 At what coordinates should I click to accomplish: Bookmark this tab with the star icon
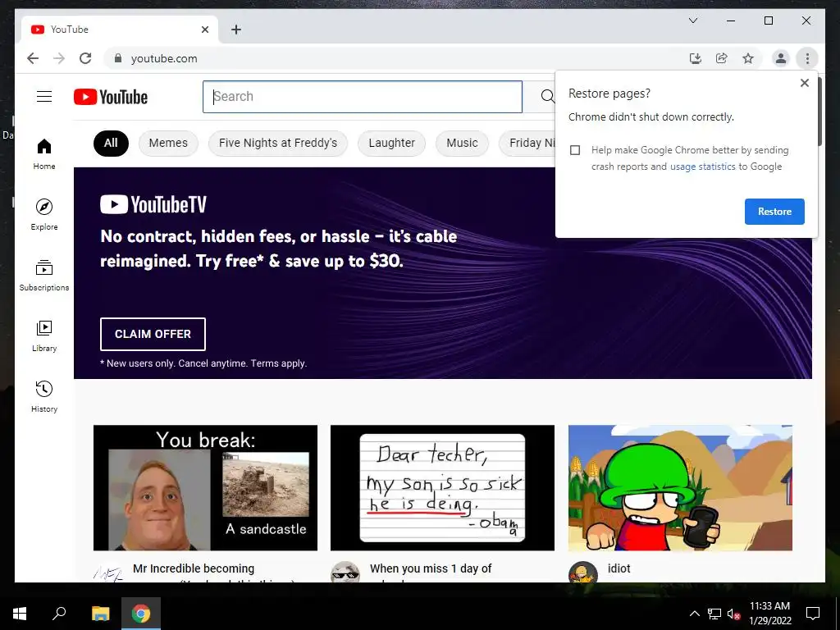click(748, 58)
